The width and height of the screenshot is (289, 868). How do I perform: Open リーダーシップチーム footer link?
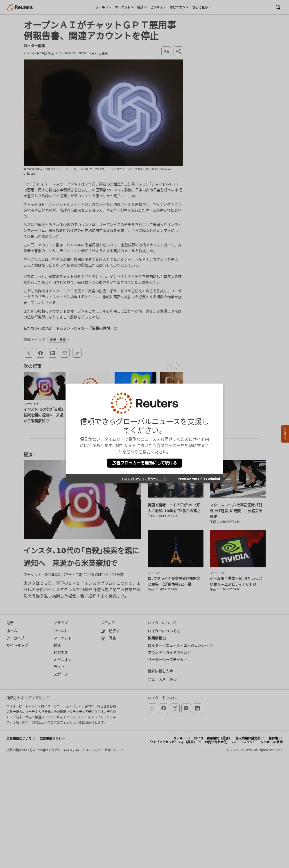pos(167,660)
